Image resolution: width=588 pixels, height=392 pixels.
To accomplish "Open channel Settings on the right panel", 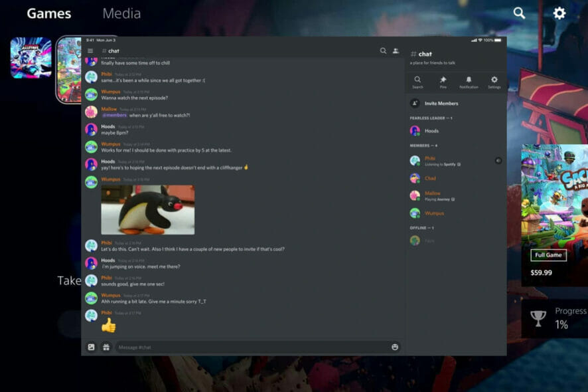I will pyautogui.click(x=494, y=81).
